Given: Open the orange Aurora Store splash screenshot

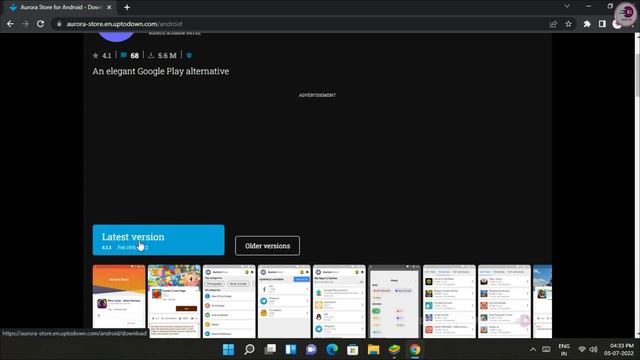Looking at the screenshot, I should click(119, 297).
